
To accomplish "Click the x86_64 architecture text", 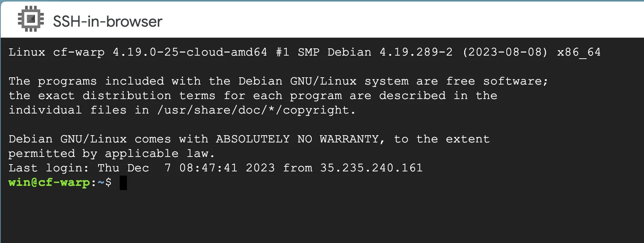I will (x=579, y=52).
